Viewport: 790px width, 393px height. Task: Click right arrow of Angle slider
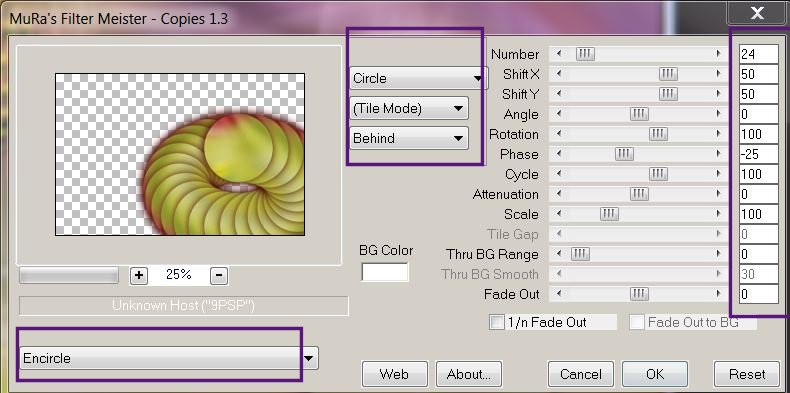[x=718, y=114]
